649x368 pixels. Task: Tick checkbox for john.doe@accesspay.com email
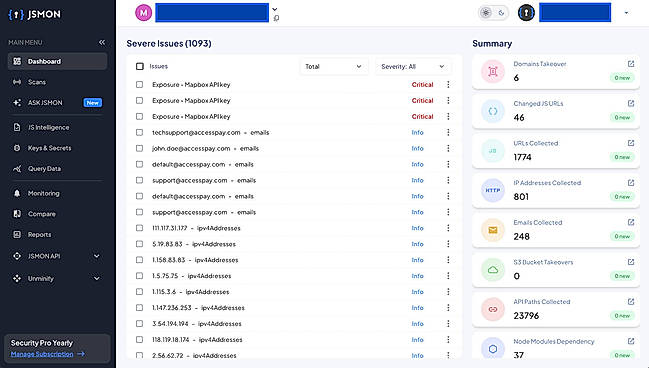(x=139, y=148)
